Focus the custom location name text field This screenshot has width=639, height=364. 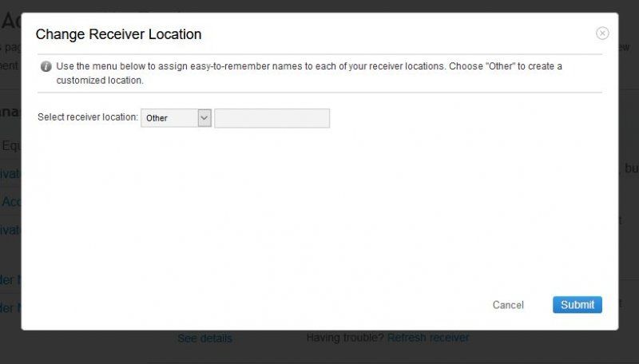click(272, 118)
